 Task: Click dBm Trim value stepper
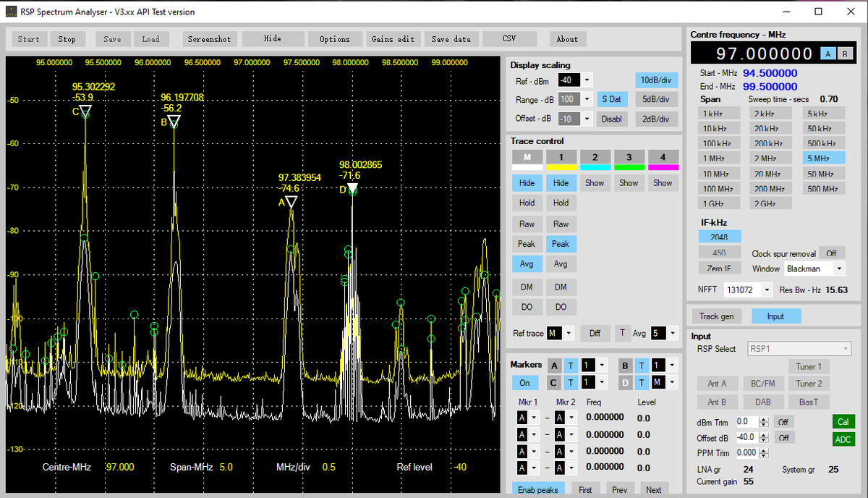coord(763,421)
